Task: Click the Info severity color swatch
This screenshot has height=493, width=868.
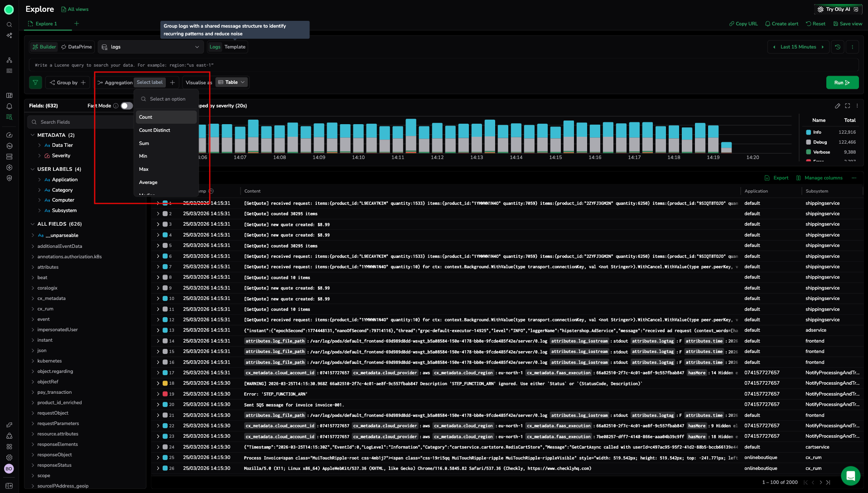Action: click(x=809, y=132)
